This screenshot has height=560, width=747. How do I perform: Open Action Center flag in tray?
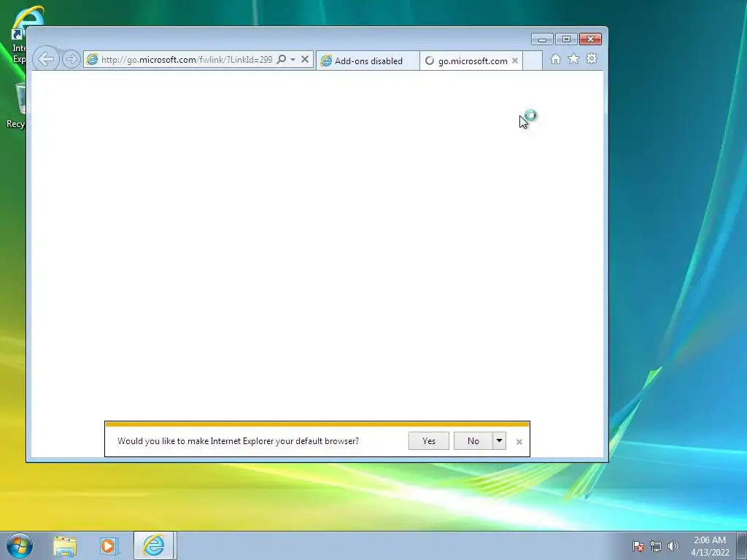[638, 546]
